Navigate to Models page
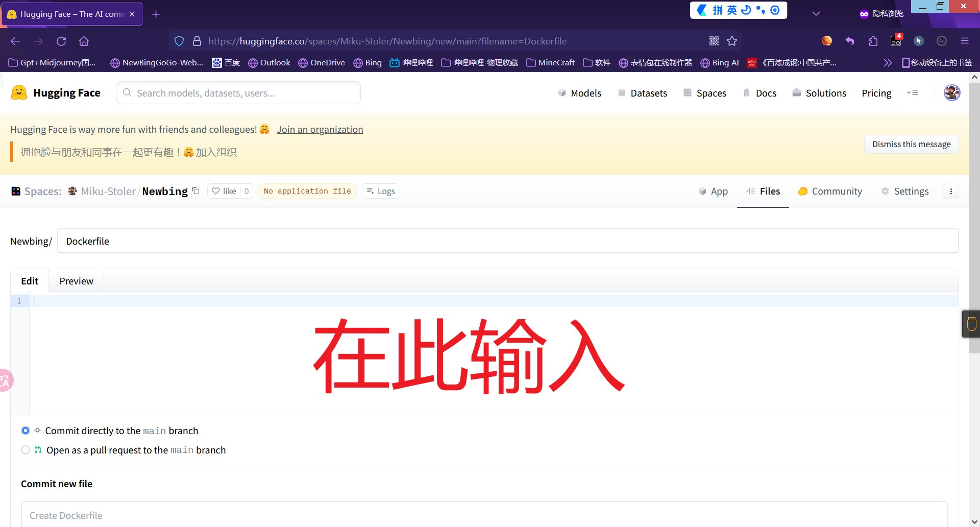This screenshot has width=980, height=527. point(579,93)
